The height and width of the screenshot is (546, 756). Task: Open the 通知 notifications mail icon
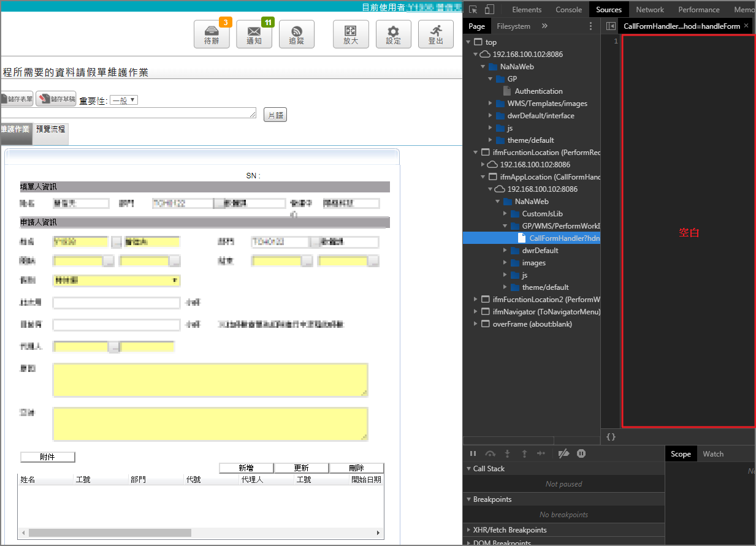point(254,34)
